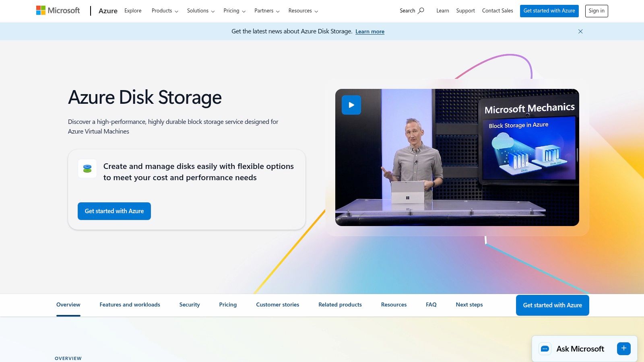
Task: Play the Block Storage in Azure video
Action: [x=351, y=105]
